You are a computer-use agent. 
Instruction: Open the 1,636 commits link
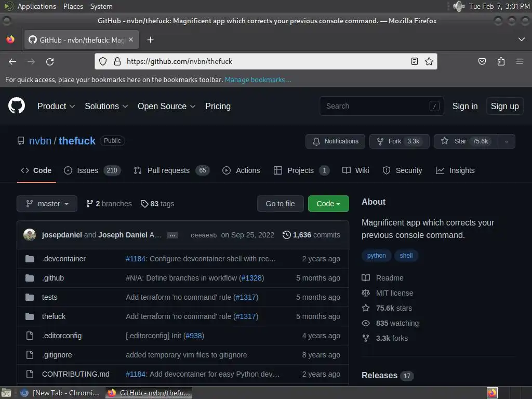312,235
